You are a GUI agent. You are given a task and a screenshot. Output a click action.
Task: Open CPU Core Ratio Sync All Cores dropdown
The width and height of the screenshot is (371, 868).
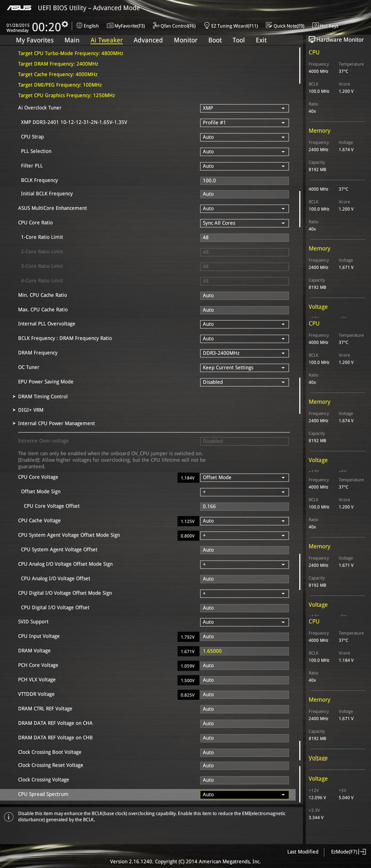coord(245,223)
